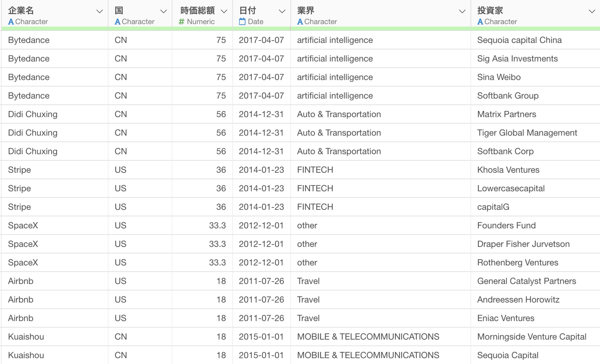Screen dimensions: 600x364
Task: Click 33.3 in the Rothenberg Ventures row
Action: [217, 263]
